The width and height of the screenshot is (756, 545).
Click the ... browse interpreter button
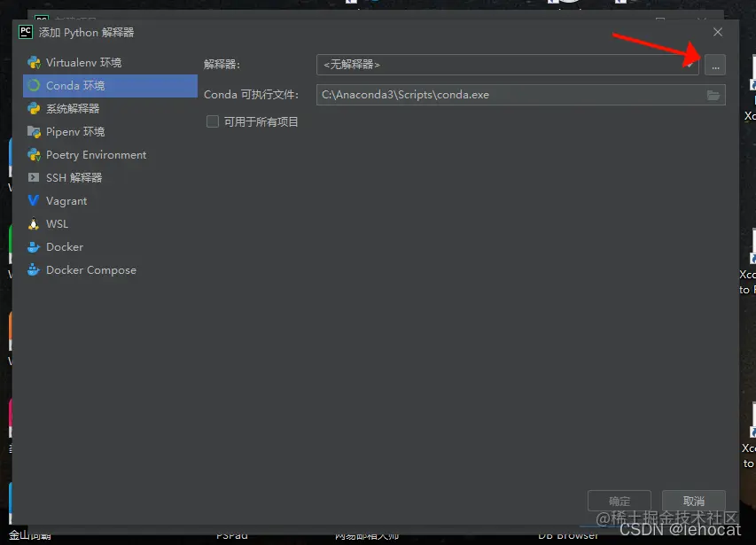tap(715, 65)
